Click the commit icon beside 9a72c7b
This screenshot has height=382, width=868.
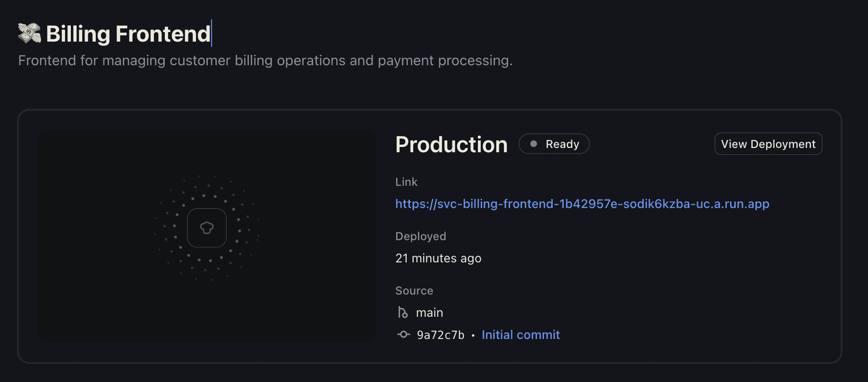click(404, 334)
